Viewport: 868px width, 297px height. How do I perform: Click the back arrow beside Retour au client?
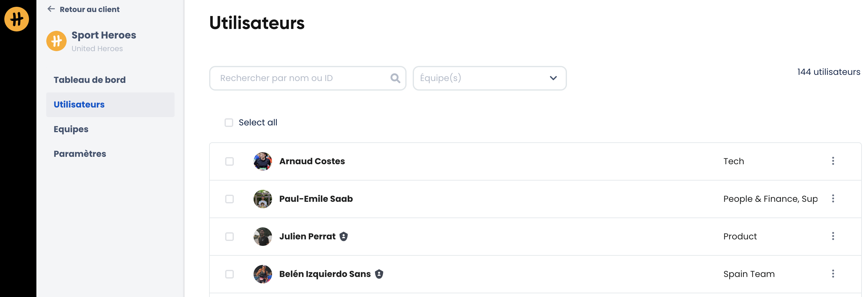click(x=51, y=9)
